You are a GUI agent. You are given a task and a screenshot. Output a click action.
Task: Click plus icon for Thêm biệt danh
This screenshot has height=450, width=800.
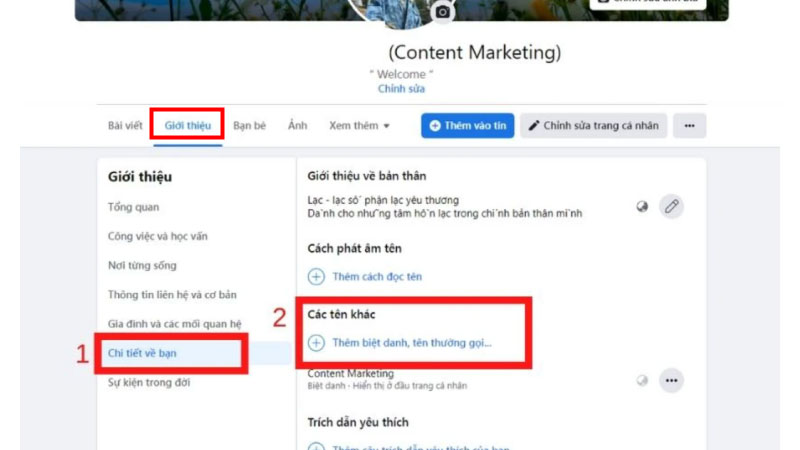pyautogui.click(x=316, y=343)
